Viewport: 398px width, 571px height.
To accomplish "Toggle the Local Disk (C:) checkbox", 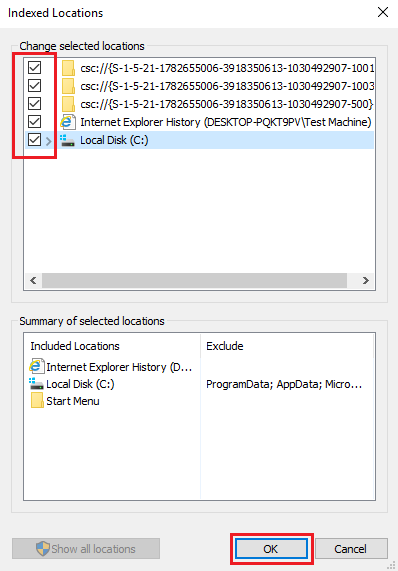I will [x=35, y=140].
